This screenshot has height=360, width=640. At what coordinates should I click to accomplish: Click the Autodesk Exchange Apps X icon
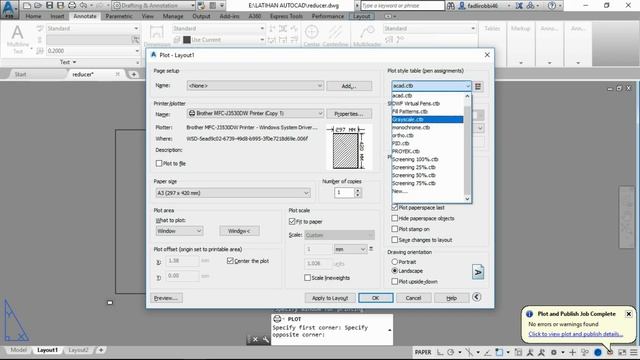click(519, 6)
